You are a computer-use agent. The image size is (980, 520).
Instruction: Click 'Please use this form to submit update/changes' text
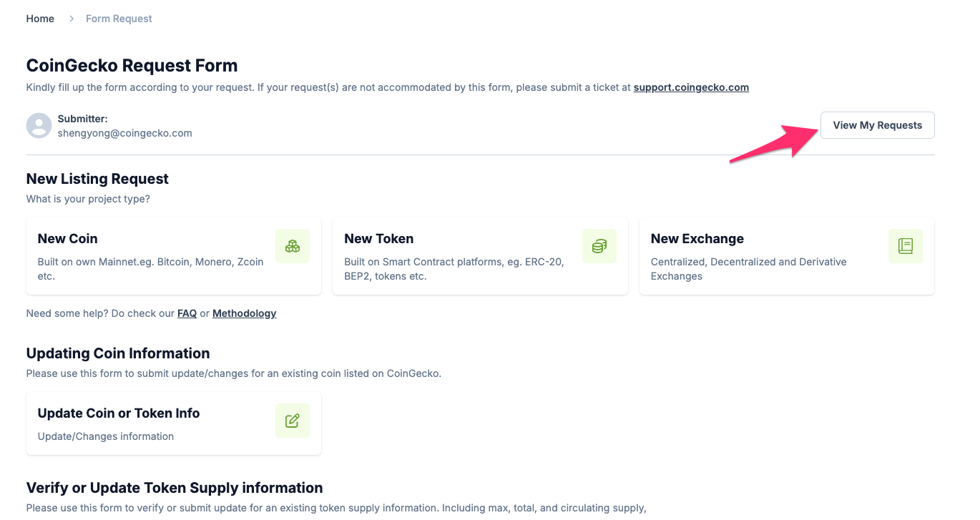[x=234, y=373]
